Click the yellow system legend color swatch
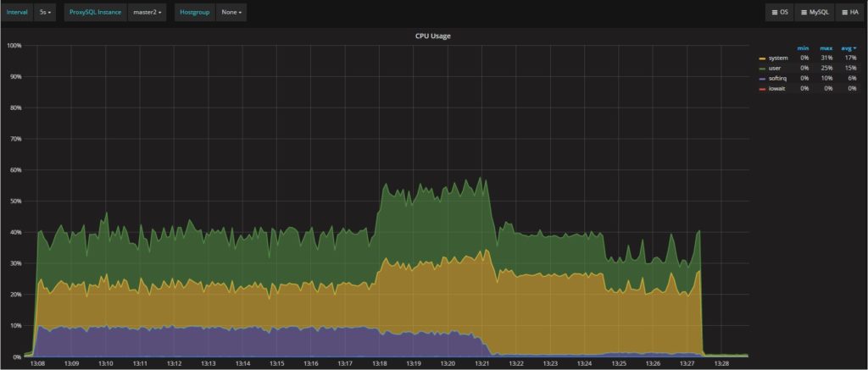Screen dimensions: 868x370 [x=762, y=58]
